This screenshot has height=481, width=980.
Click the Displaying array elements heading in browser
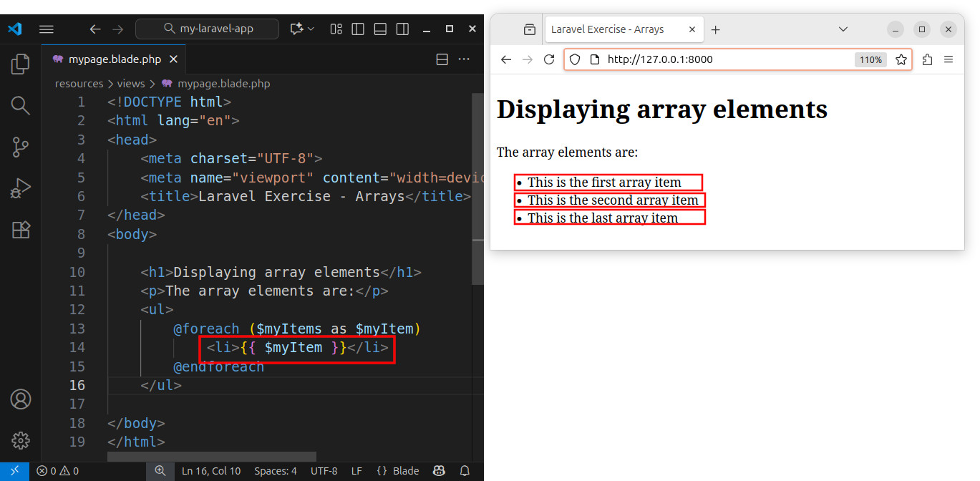662,110
